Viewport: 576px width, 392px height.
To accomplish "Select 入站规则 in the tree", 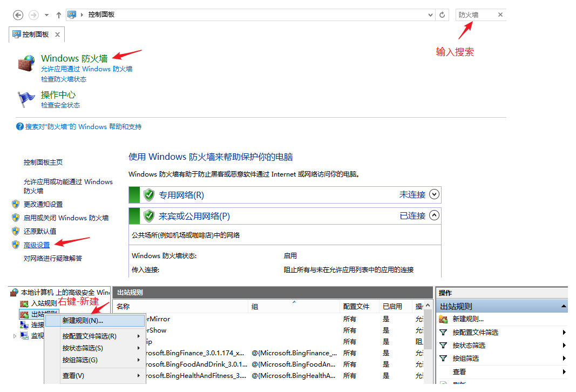I will 38,303.
